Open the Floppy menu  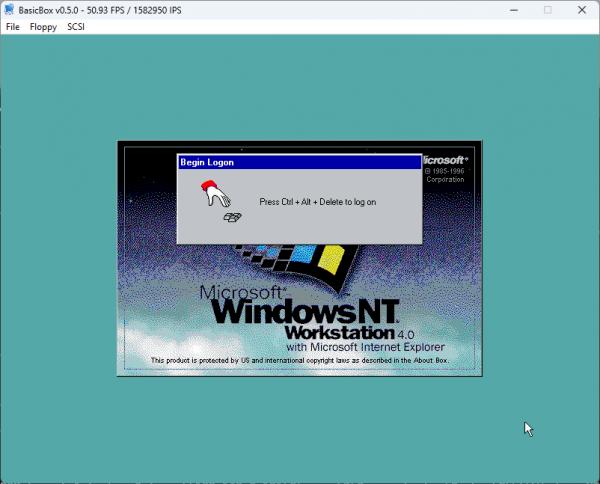point(43,27)
